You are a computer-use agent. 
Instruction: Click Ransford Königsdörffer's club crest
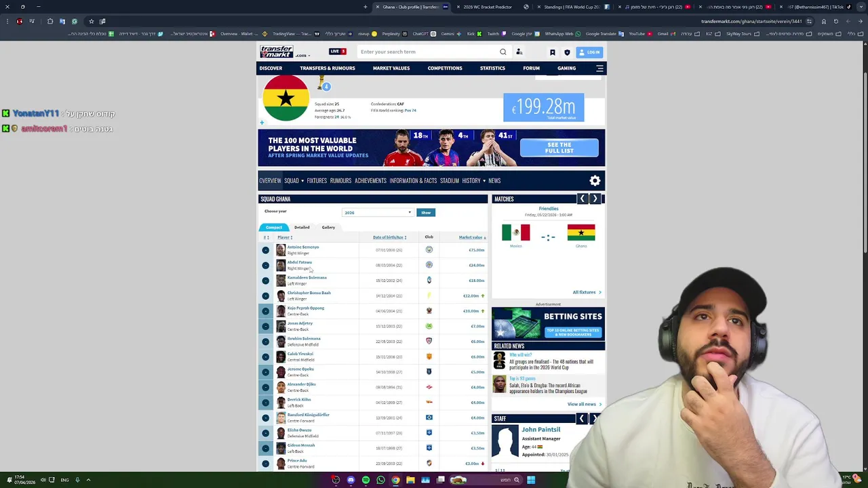click(x=429, y=418)
